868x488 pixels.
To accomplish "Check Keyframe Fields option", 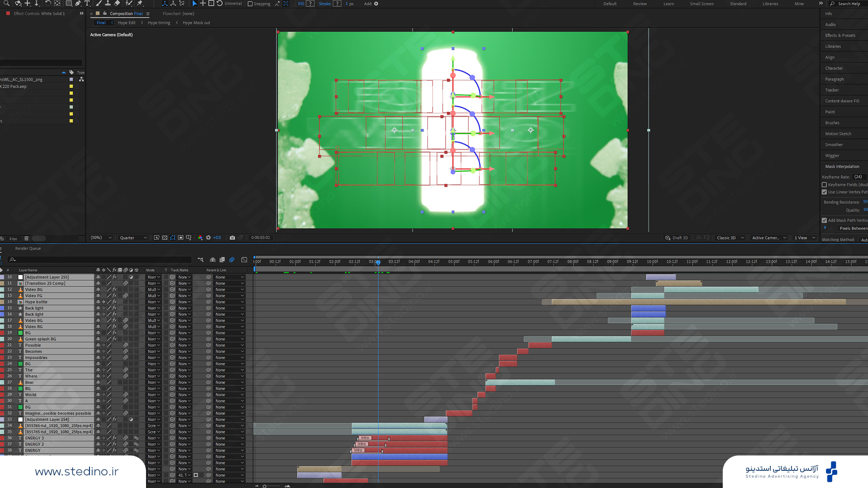I will 824,185.
